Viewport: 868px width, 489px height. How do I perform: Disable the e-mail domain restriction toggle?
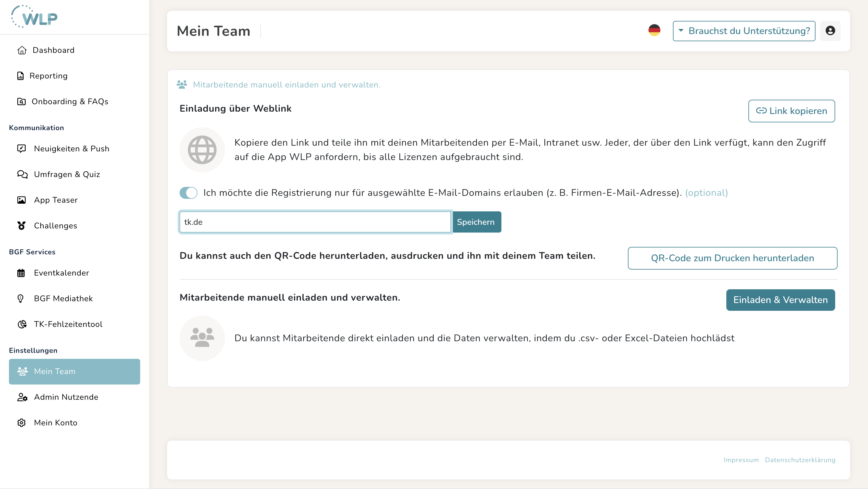click(x=188, y=193)
